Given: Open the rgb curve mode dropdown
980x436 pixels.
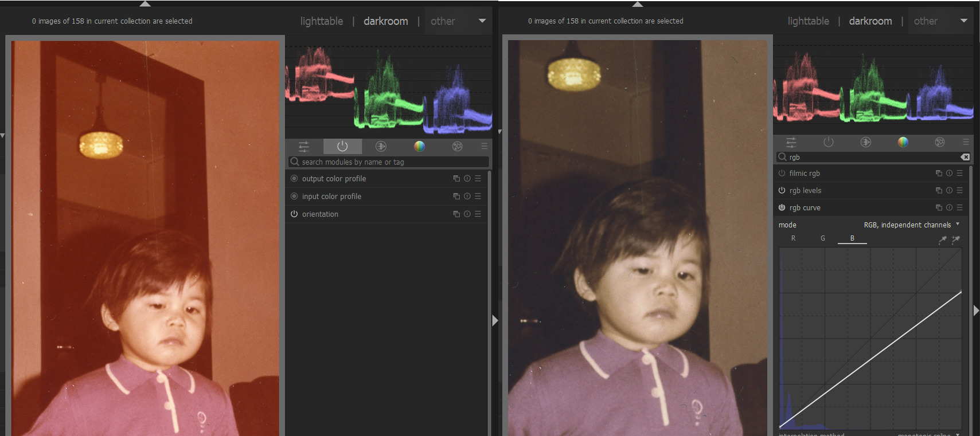Looking at the screenshot, I should pyautogui.click(x=911, y=225).
